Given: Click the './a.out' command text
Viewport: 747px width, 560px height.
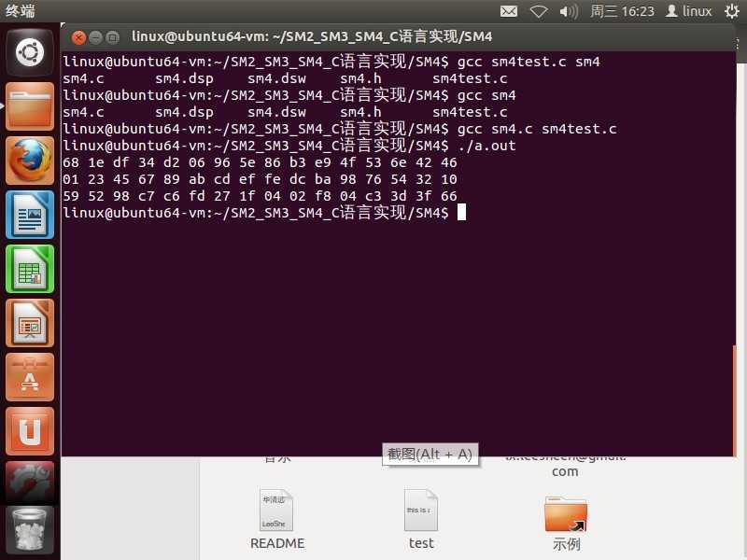Looking at the screenshot, I should coord(486,146).
